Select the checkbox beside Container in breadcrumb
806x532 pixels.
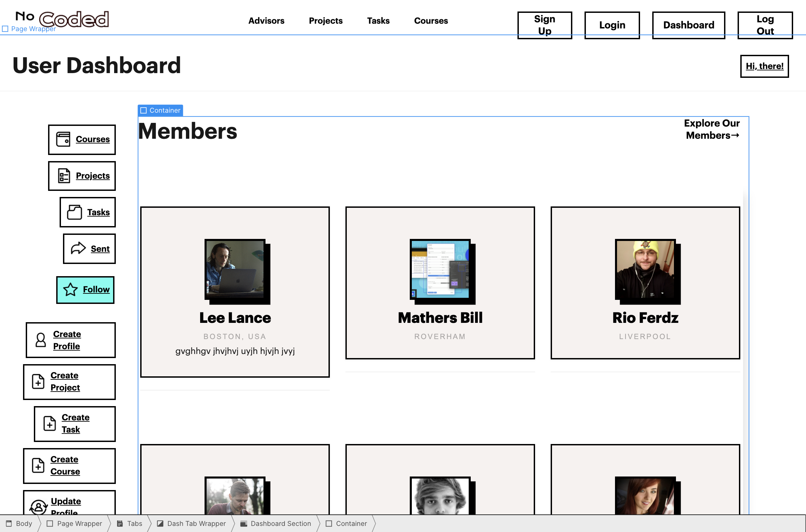[329, 523]
